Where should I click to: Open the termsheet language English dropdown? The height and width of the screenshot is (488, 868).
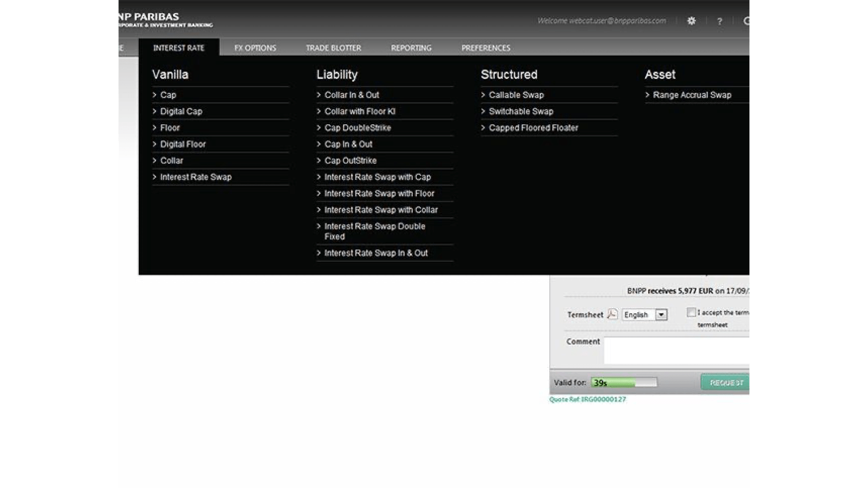645,315
